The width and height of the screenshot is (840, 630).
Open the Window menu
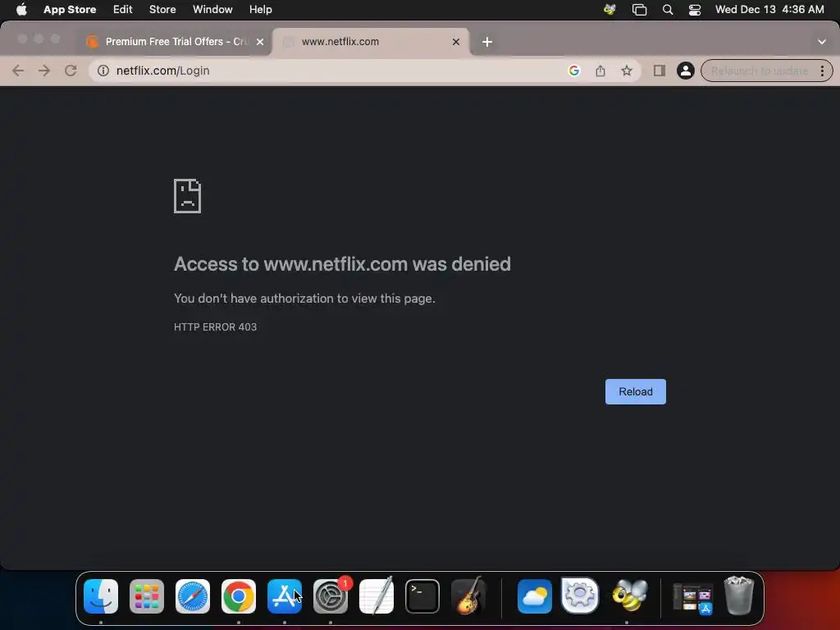[212, 10]
